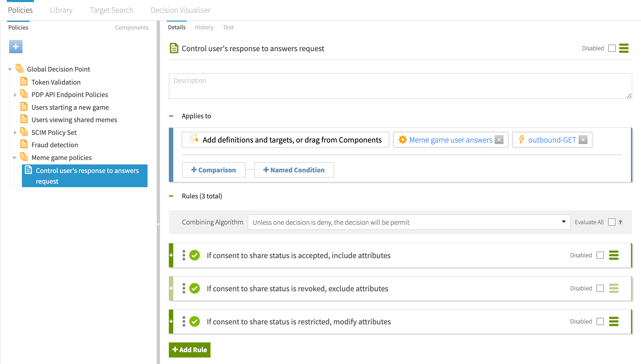This screenshot has height=364, width=641.
Task: Click the + Named Condition button
Action: coord(294,170)
